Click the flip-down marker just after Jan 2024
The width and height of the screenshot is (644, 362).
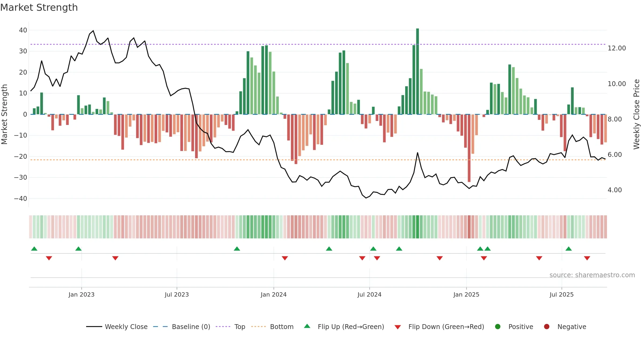(285, 258)
